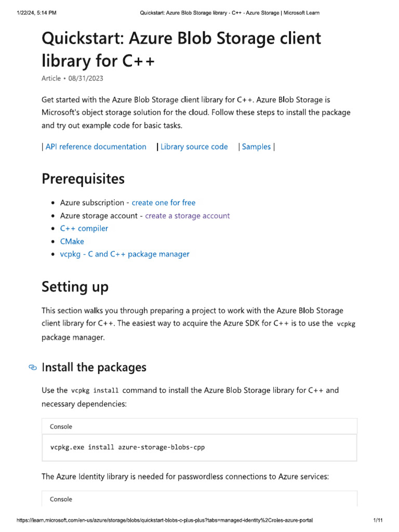Click the vcpkg C and C++ package manager link
The height and width of the screenshot is (532, 399).
pyautogui.click(x=125, y=255)
